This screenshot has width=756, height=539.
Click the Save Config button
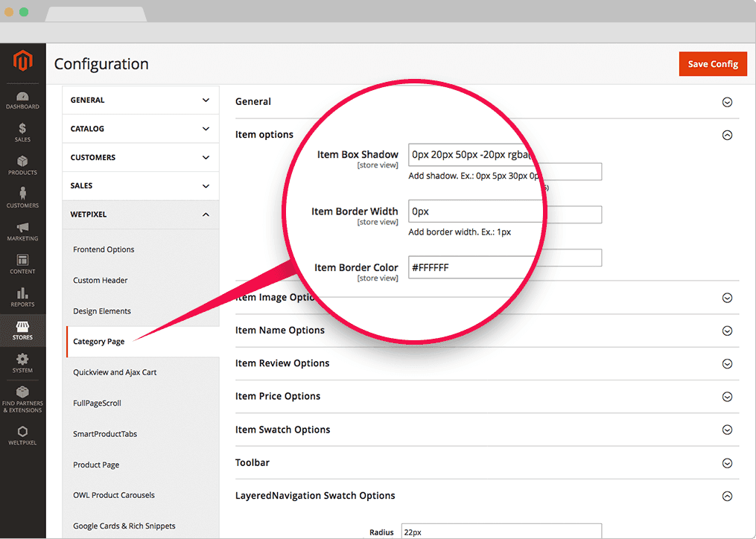pyautogui.click(x=712, y=64)
